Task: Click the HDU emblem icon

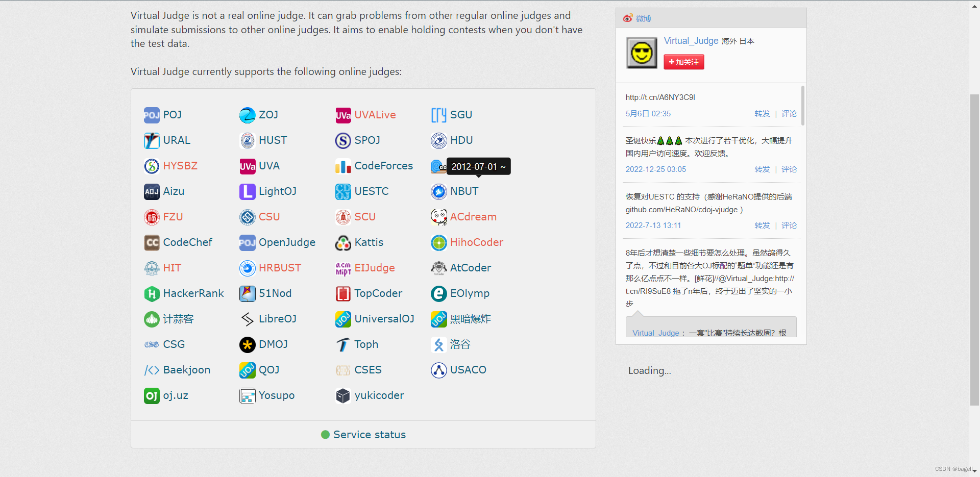Action: point(438,140)
